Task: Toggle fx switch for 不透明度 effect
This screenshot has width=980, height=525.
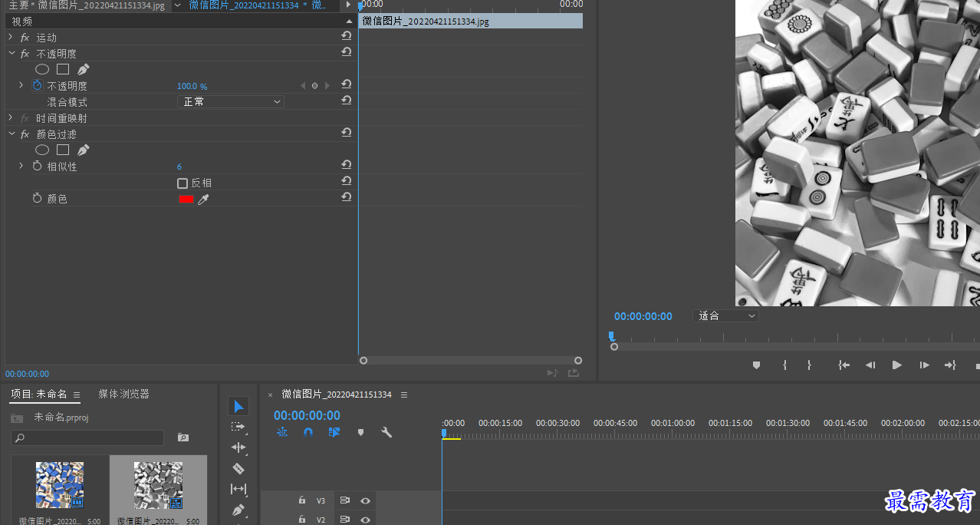Action: point(25,54)
